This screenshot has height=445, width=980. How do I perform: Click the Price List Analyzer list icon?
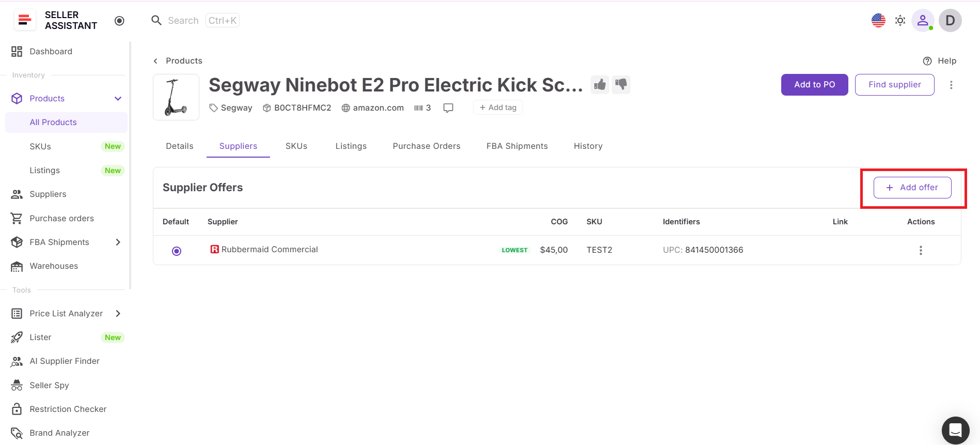point(17,314)
